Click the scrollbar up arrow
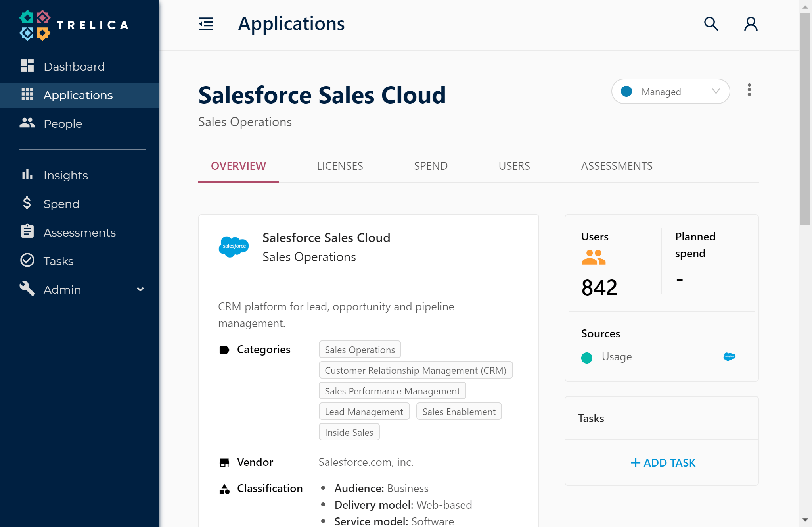The height and width of the screenshot is (527, 812). [805, 7]
